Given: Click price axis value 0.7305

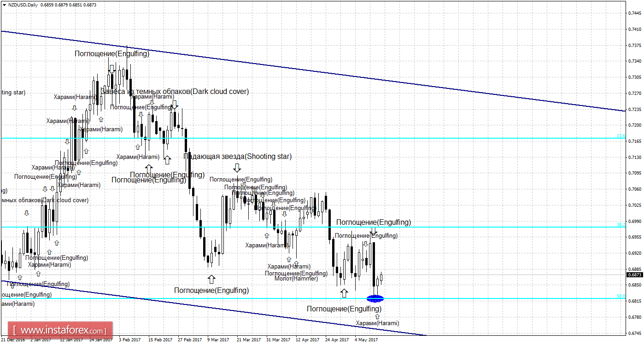Looking at the screenshot, I should [635, 77].
